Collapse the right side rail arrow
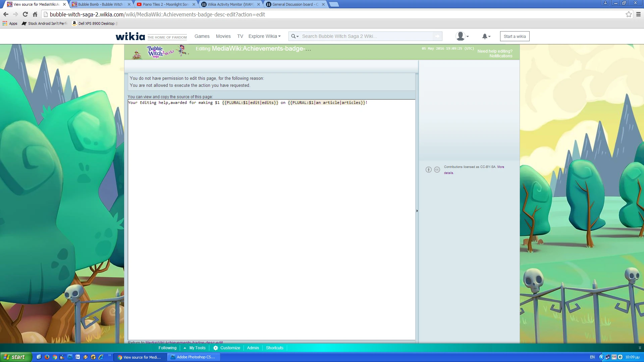This screenshot has width=644, height=362. tap(417, 211)
